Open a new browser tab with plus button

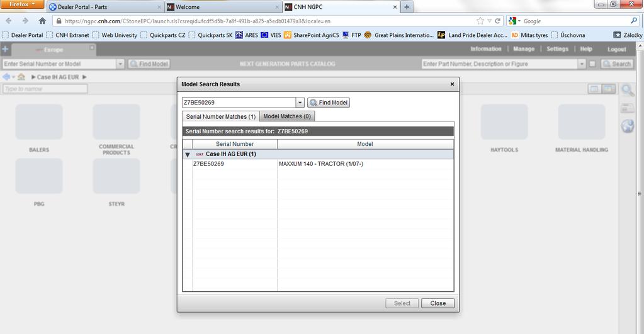pyautogui.click(x=407, y=7)
